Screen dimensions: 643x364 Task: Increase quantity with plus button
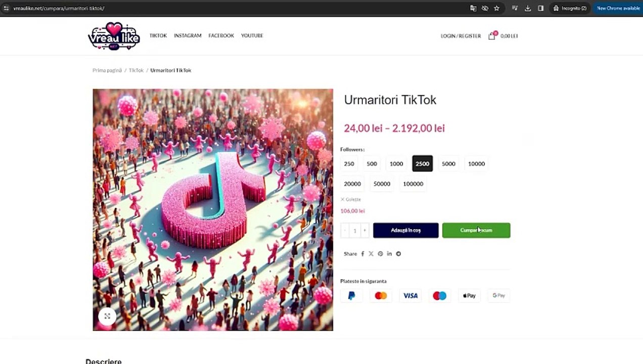[364, 231]
